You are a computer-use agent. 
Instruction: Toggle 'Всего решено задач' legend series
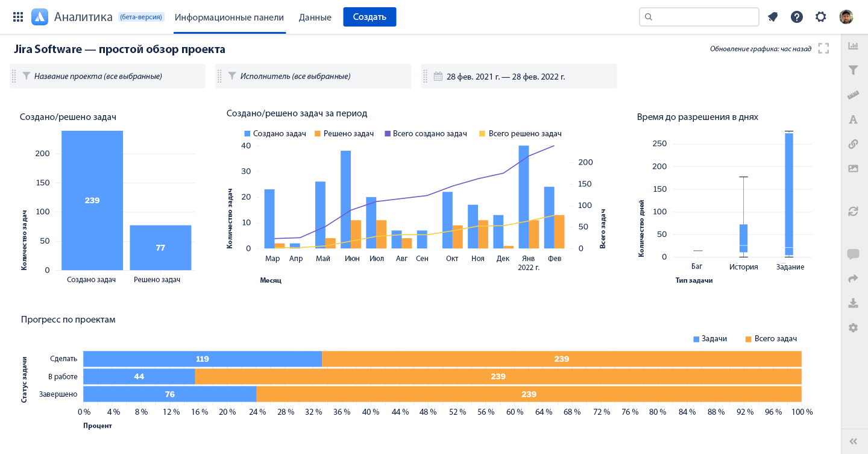[x=520, y=133]
